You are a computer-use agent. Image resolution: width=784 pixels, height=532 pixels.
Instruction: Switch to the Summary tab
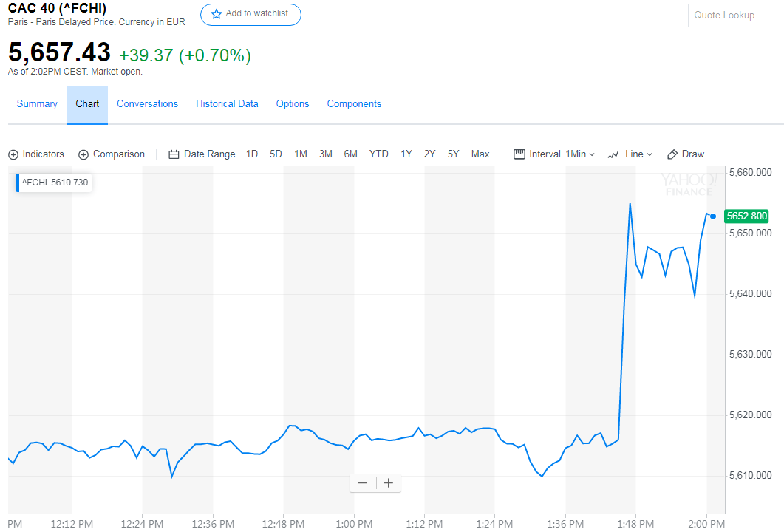point(37,104)
